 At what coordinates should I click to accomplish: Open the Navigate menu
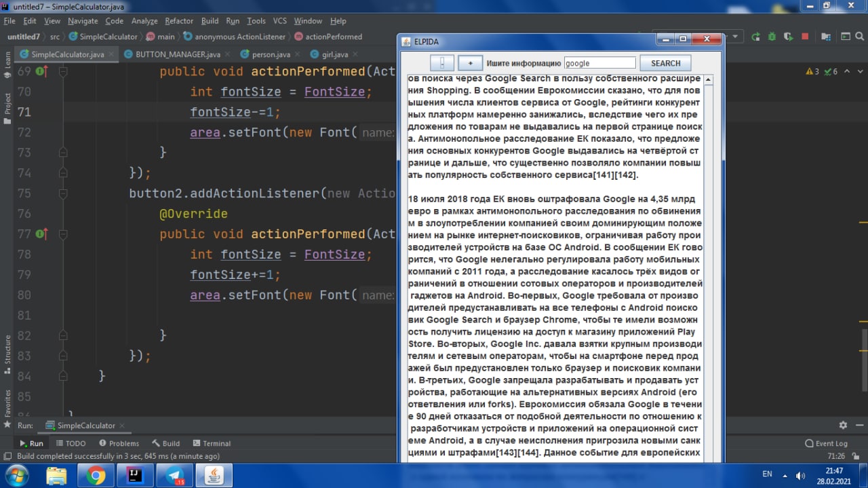[83, 21]
